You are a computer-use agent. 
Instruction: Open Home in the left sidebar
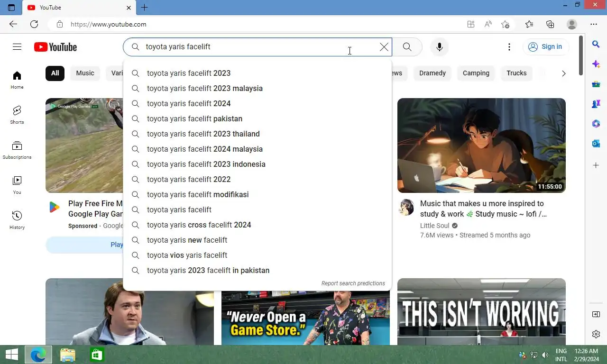tap(17, 80)
